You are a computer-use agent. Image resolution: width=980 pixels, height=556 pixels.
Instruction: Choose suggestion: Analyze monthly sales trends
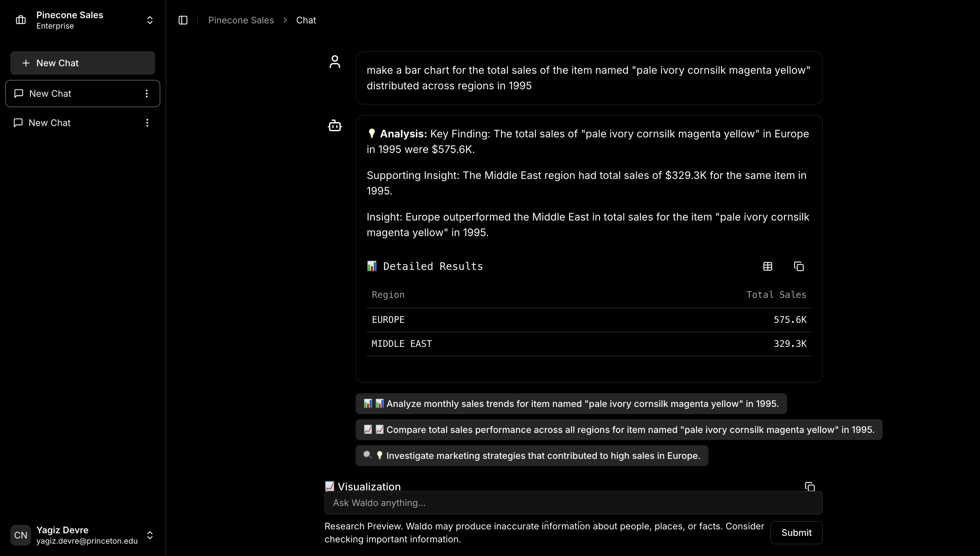click(571, 404)
